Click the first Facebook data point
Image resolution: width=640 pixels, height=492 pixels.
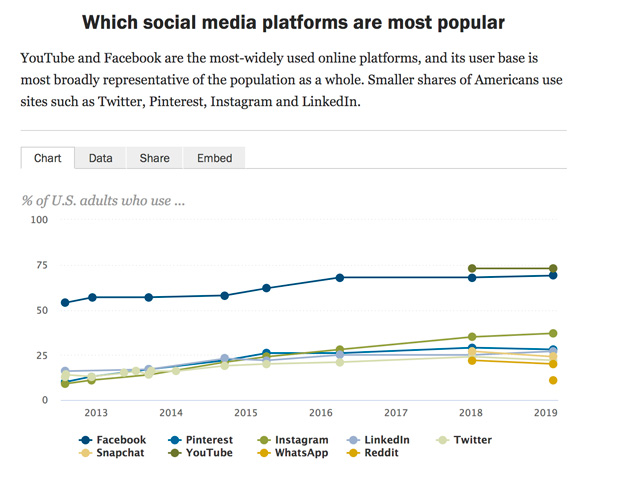(x=65, y=302)
